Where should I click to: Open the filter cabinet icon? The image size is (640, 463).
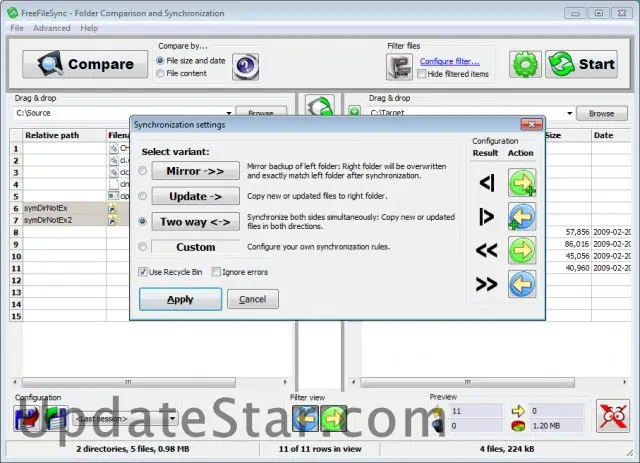click(x=399, y=67)
